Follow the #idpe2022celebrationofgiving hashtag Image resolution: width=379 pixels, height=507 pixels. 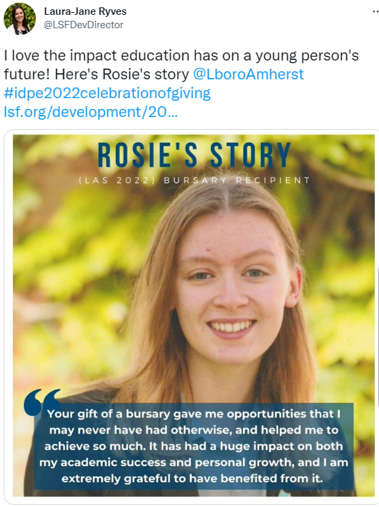pos(107,93)
